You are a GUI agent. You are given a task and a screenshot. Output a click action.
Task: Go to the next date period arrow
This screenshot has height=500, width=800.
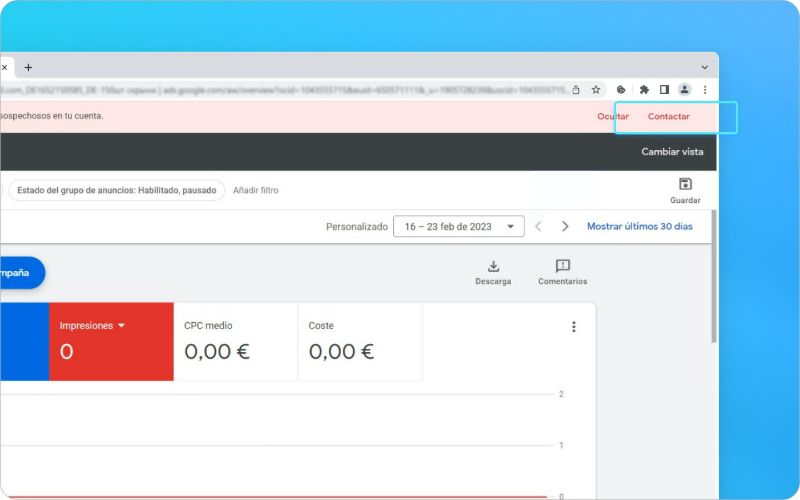tap(565, 227)
